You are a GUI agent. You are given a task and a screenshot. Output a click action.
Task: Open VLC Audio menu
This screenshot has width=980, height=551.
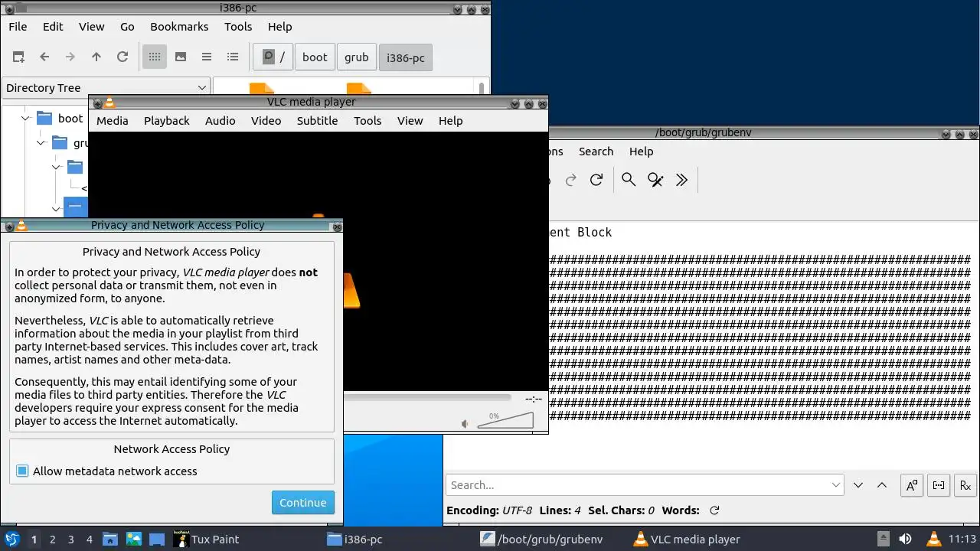tap(220, 120)
